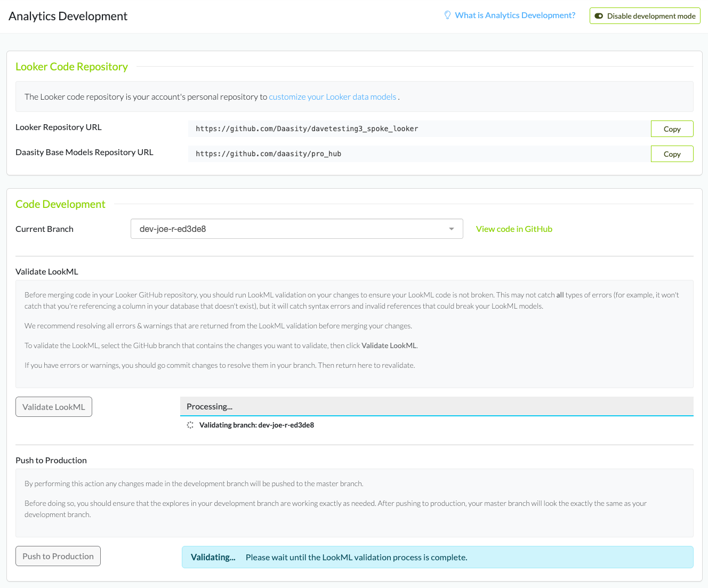This screenshot has width=708, height=588.
Task: Click the Validating branch status text
Action: 256,425
